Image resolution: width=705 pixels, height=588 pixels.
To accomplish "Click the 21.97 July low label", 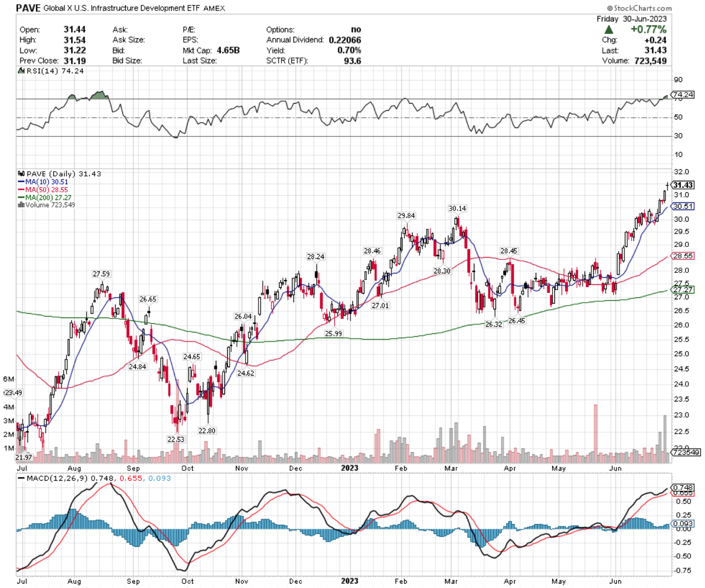I will 23,458.
